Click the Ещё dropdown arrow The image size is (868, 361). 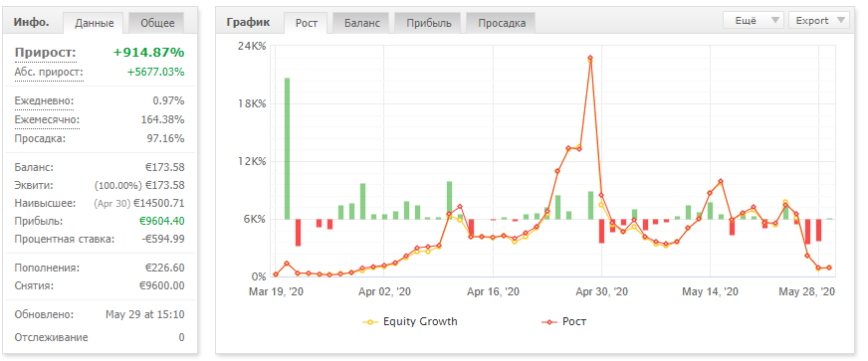(775, 21)
